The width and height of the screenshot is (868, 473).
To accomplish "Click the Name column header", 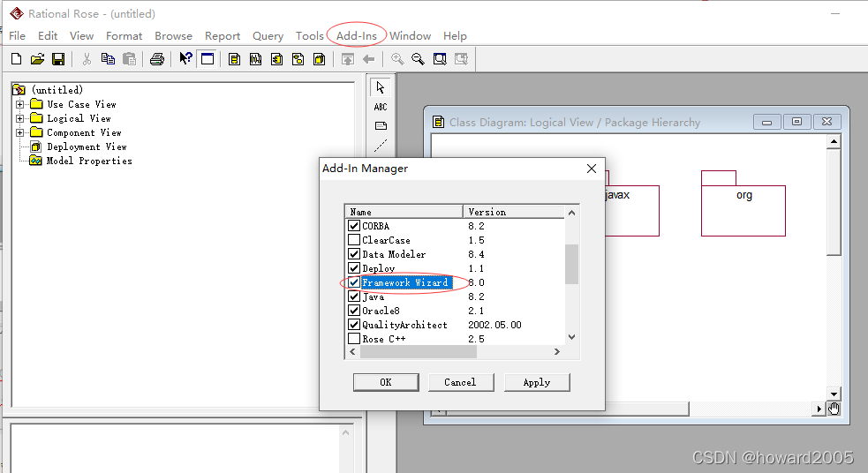I will pyautogui.click(x=404, y=212).
